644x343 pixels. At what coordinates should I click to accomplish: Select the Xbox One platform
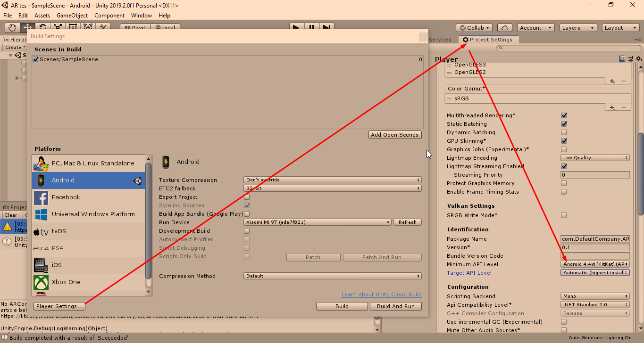(88, 282)
